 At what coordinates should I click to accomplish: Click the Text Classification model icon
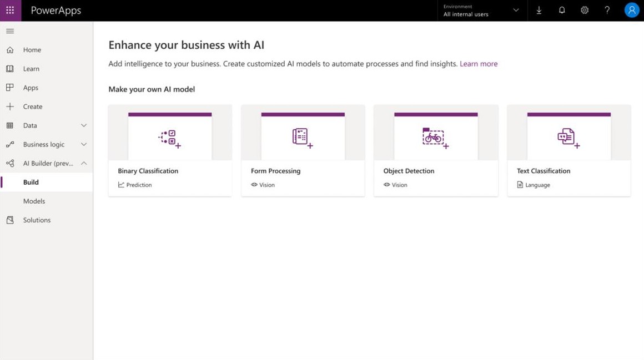[569, 138]
